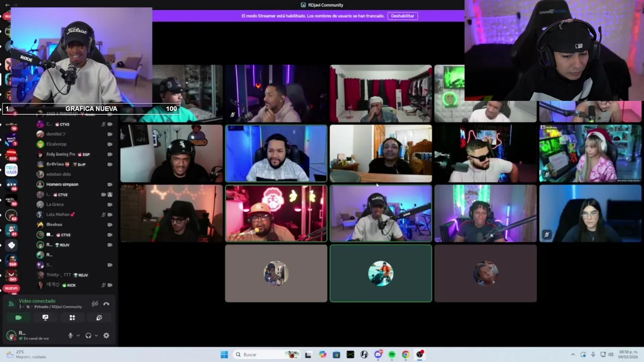Open the server icon with 268 badge
This screenshot has width=644, height=362.
11,260
